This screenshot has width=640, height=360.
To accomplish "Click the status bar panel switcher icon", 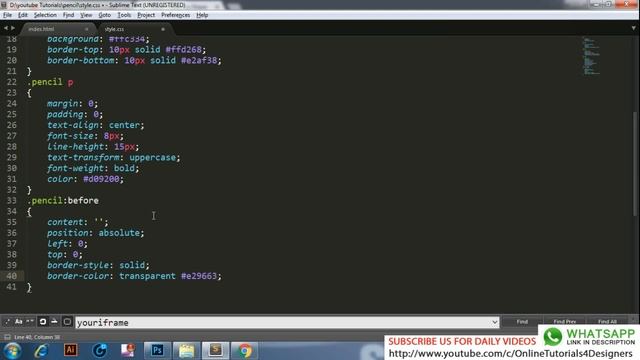I will tap(7, 337).
